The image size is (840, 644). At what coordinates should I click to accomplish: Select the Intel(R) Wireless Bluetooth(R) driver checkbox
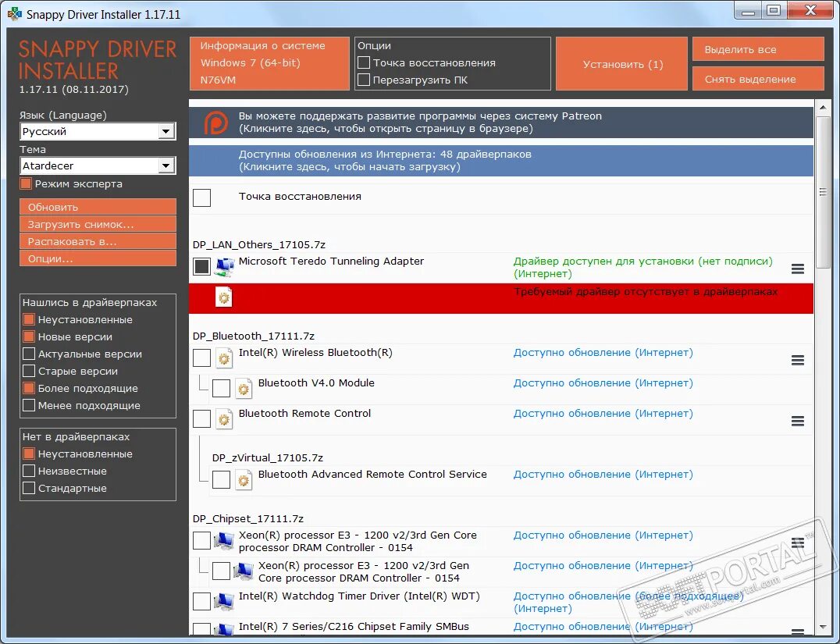202,358
